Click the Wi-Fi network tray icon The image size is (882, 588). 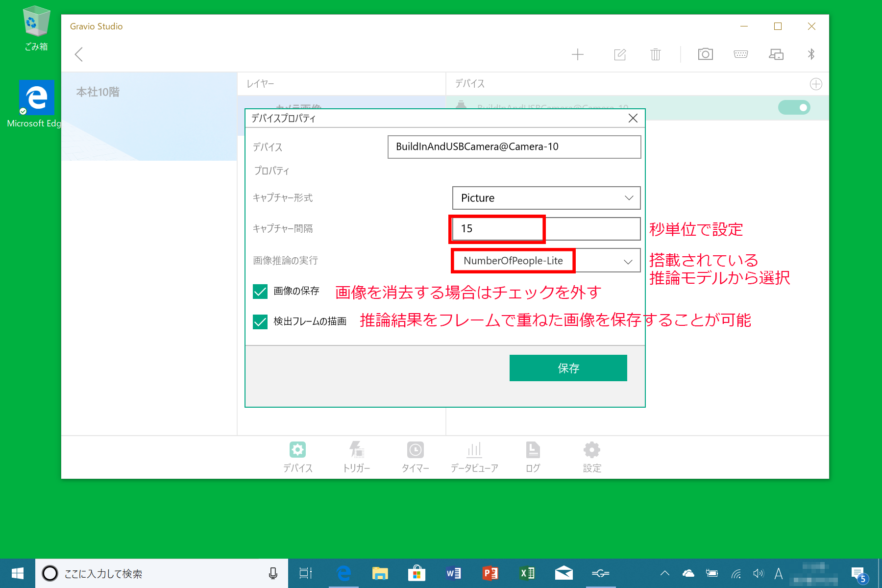(x=736, y=573)
